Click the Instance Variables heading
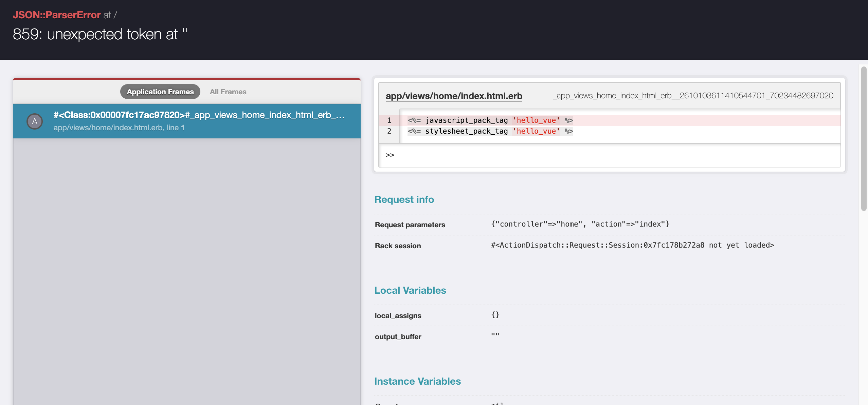This screenshot has height=405, width=868. click(x=418, y=381)
